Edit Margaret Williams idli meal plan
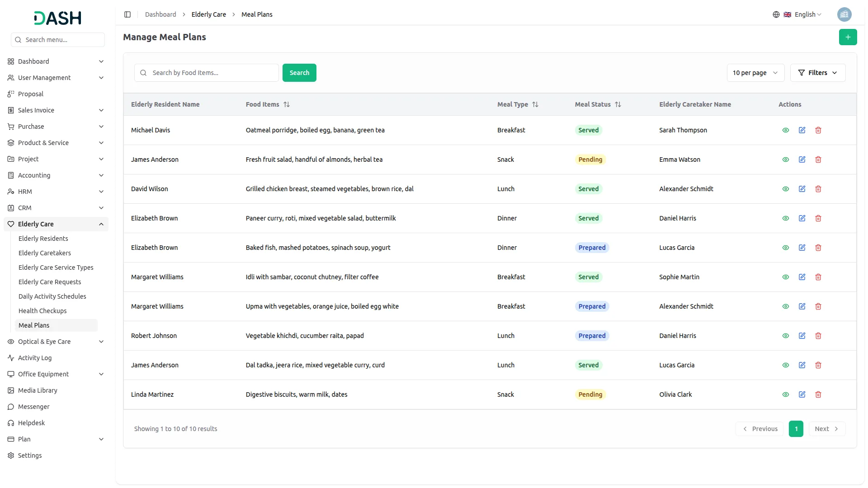Image resolution: width=868 pixels, height=488 pixels. (802, 277)
